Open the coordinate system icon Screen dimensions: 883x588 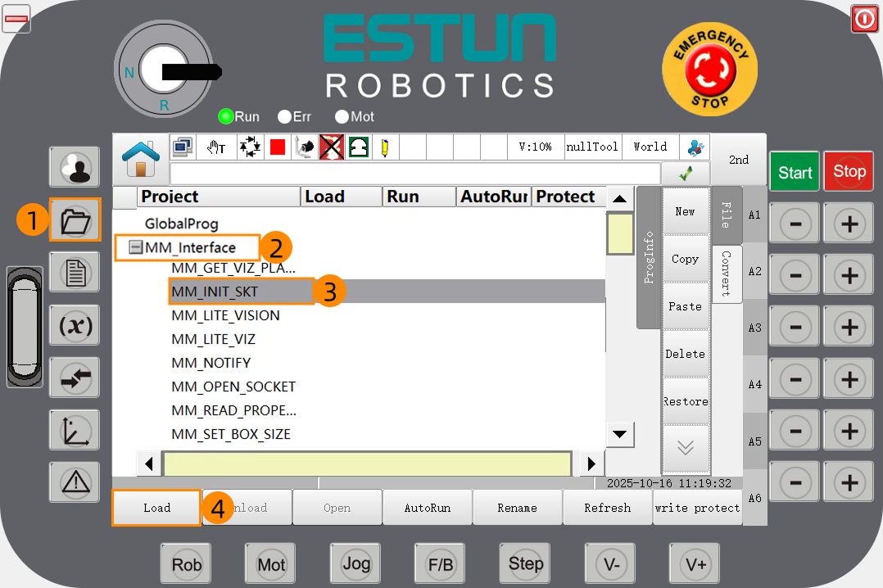click(x=75, y=430)
